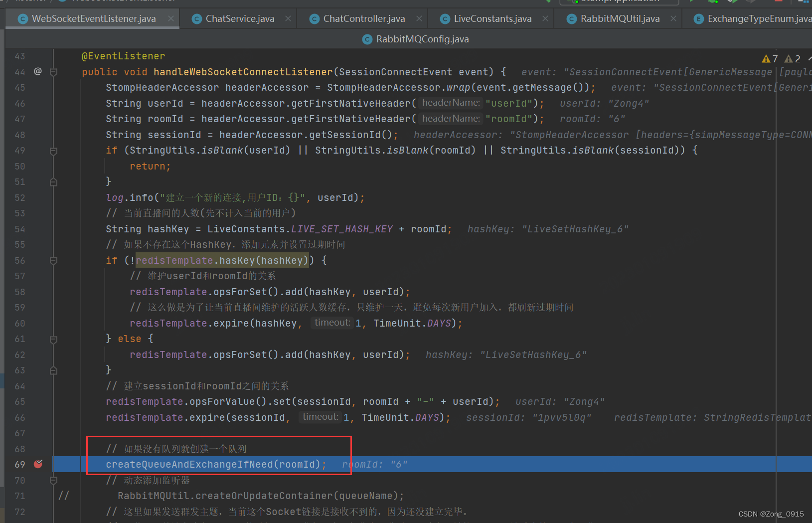This screenshot has height=523, width=812.
Task: Click line number 65 in the gutter
Action: [x=20, y=402]
